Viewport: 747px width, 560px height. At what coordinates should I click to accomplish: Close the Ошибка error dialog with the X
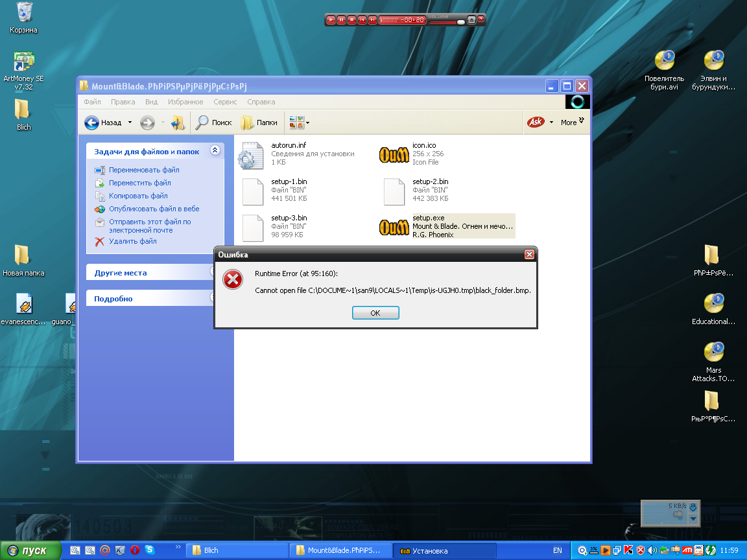(529, 255)
